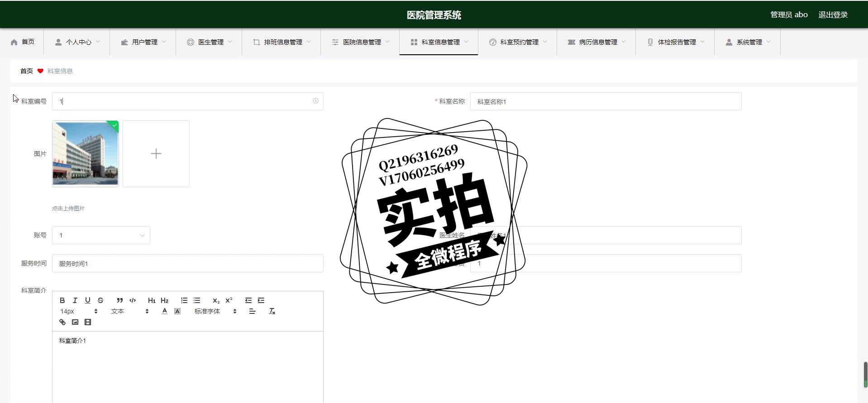Insert an ordered numbered list

tap(184, 300)
